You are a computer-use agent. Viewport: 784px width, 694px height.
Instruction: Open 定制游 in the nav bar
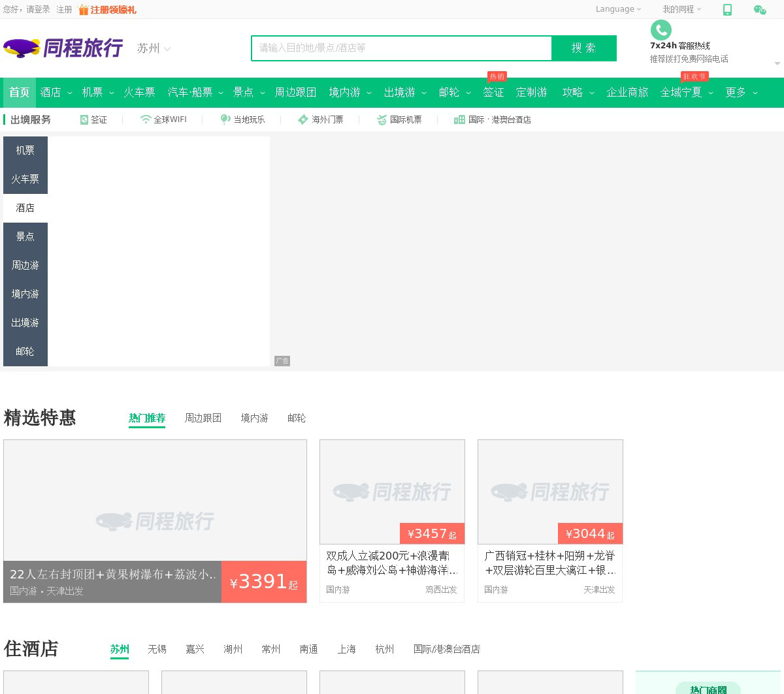[x=532, y=92]
